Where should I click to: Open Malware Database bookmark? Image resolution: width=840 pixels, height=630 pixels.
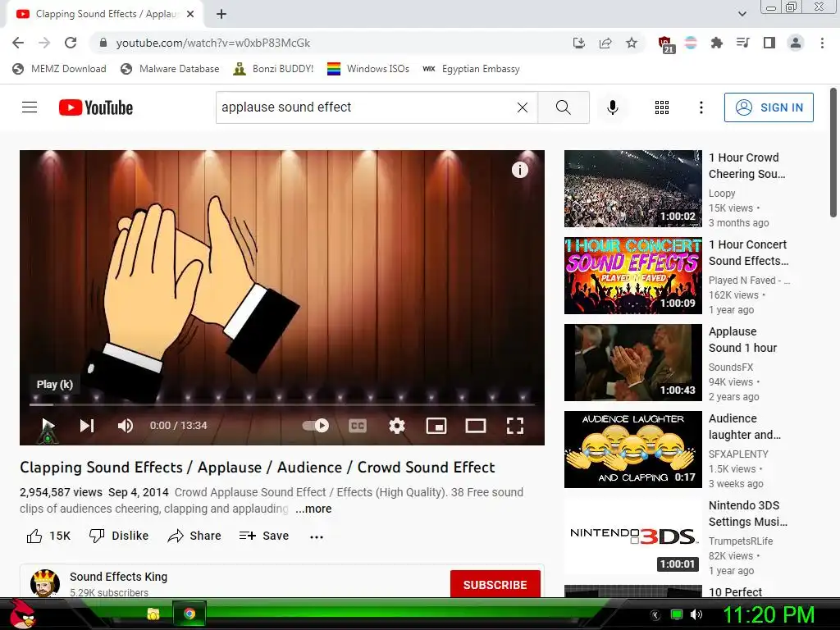pos(171,69)
